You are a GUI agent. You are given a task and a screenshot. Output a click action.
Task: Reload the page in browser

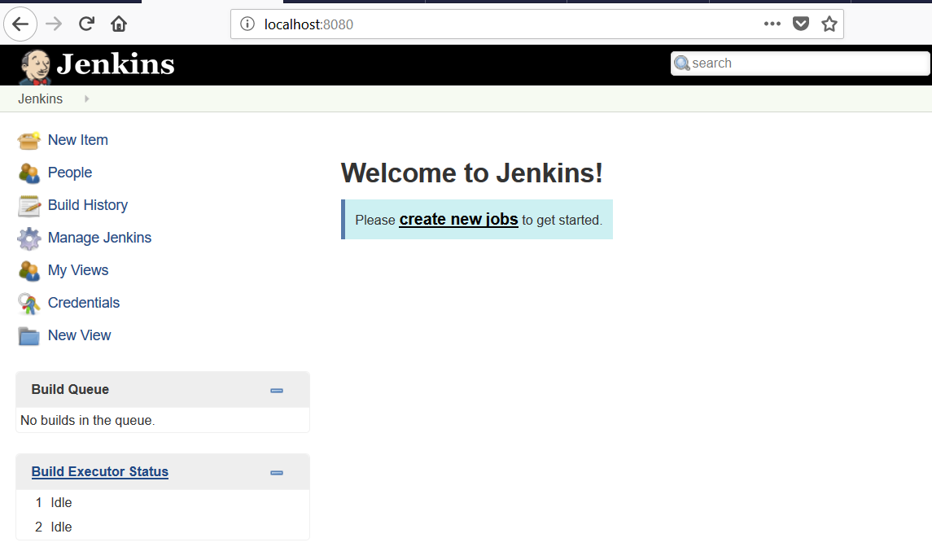coord(86,24)
